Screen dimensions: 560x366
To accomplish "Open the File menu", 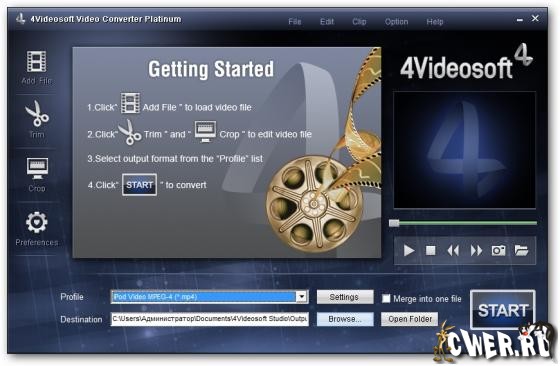I will click(295, 22).
